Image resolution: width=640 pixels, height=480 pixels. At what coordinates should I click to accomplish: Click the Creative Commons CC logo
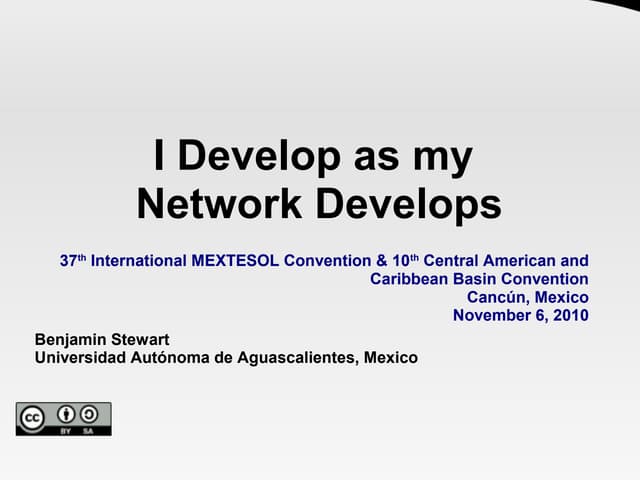tap(32, 418)
